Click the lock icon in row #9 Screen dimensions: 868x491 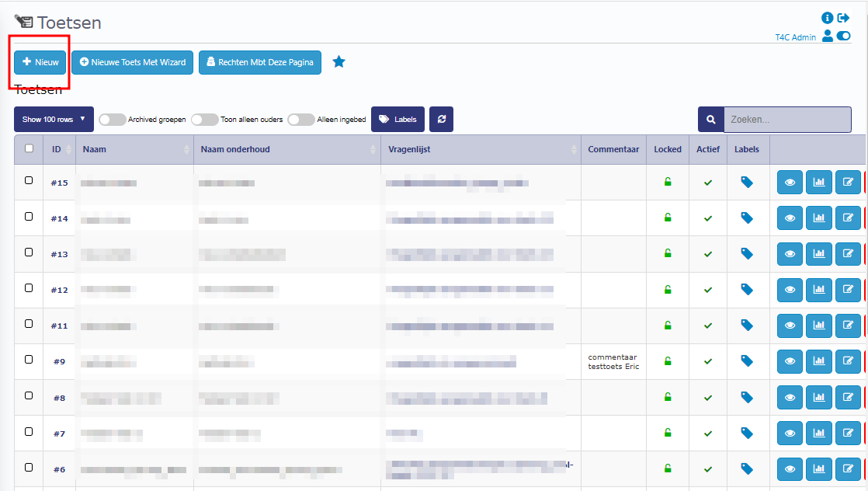667,361
